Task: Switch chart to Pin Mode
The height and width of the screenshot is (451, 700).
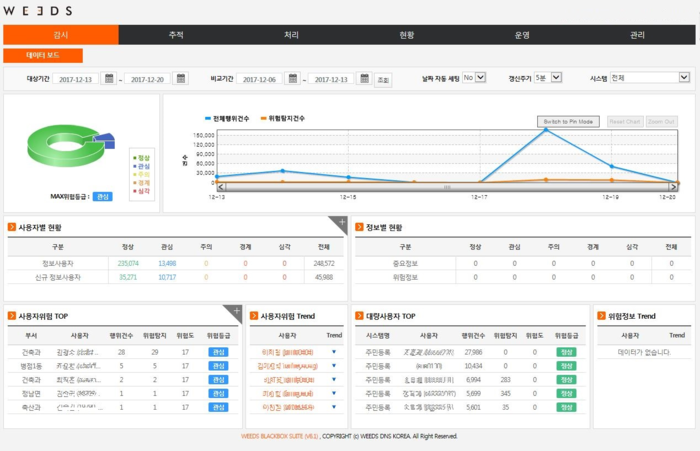Action: pyautogui.click(x=568, y=121)
